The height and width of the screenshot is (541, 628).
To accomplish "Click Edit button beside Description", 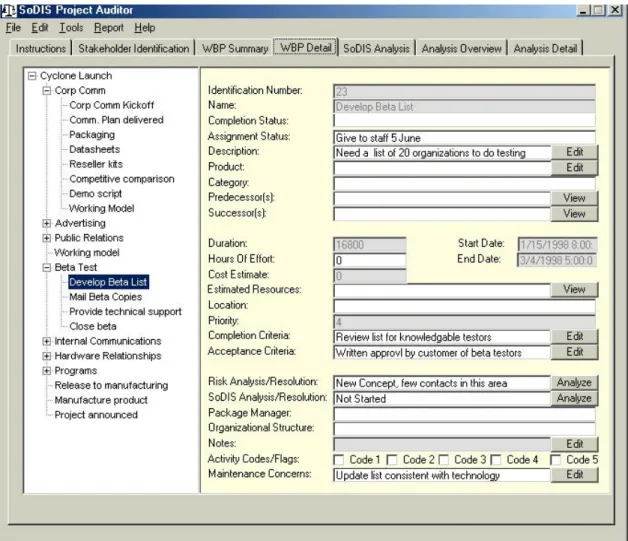I will point(574,152).
